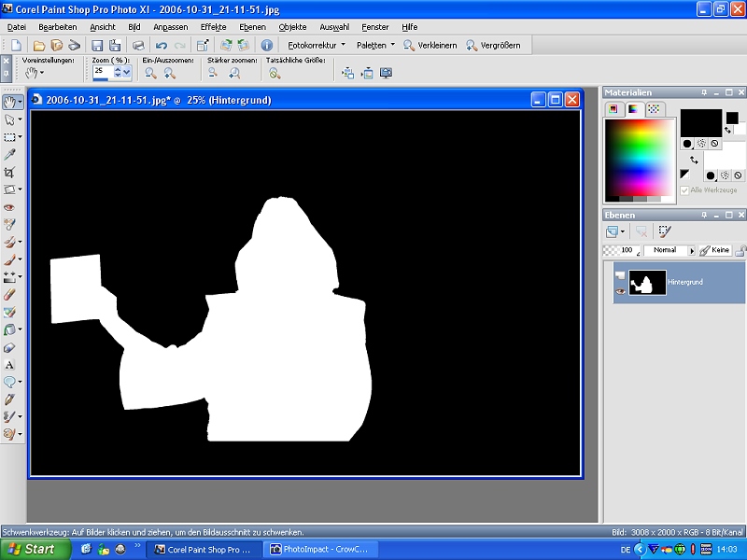
Task: Open the Fotokorrektur dropdown
Action: (x=316, y=45)
